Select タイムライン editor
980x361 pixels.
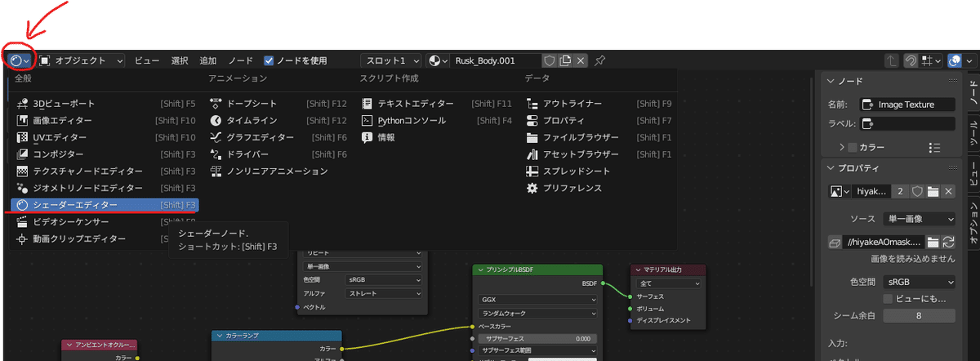(x=278, y=120)
